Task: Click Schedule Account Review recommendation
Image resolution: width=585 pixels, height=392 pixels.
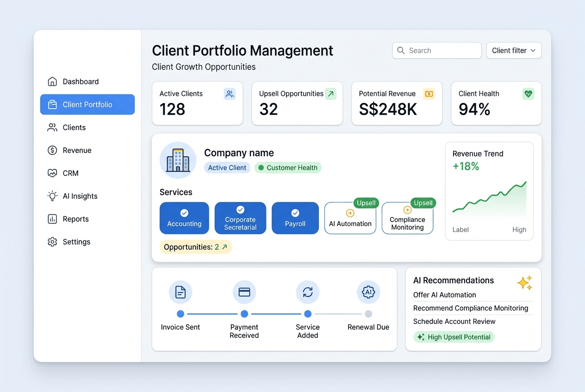Action: [x=454, y=322]
